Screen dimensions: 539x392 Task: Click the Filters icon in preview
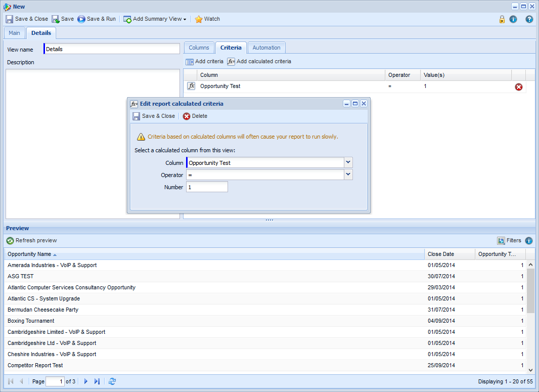tap(501, 241)
